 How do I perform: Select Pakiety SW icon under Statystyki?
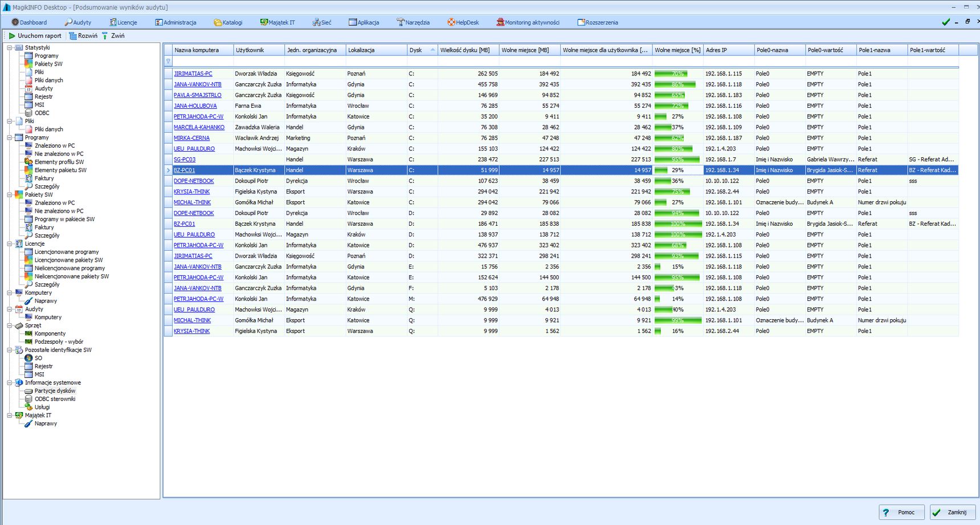(28, 64)
